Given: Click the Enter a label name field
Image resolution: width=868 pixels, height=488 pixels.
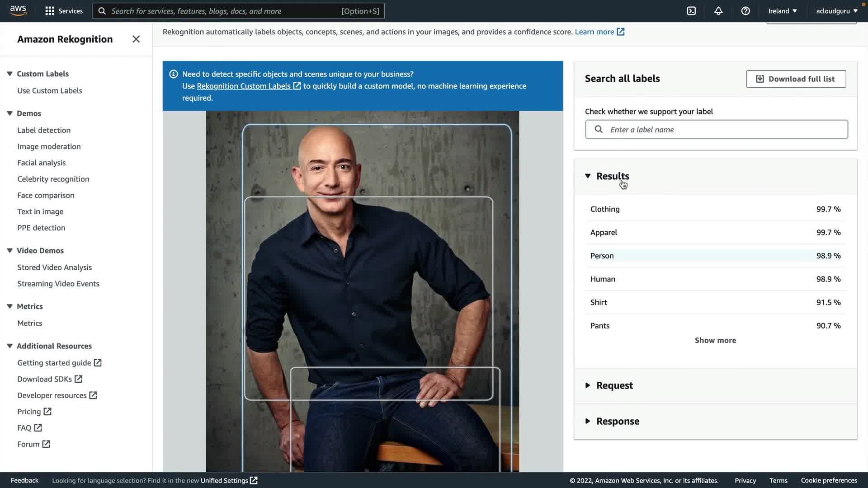Looking at the screenshot, I should click(x=723, y=130).
